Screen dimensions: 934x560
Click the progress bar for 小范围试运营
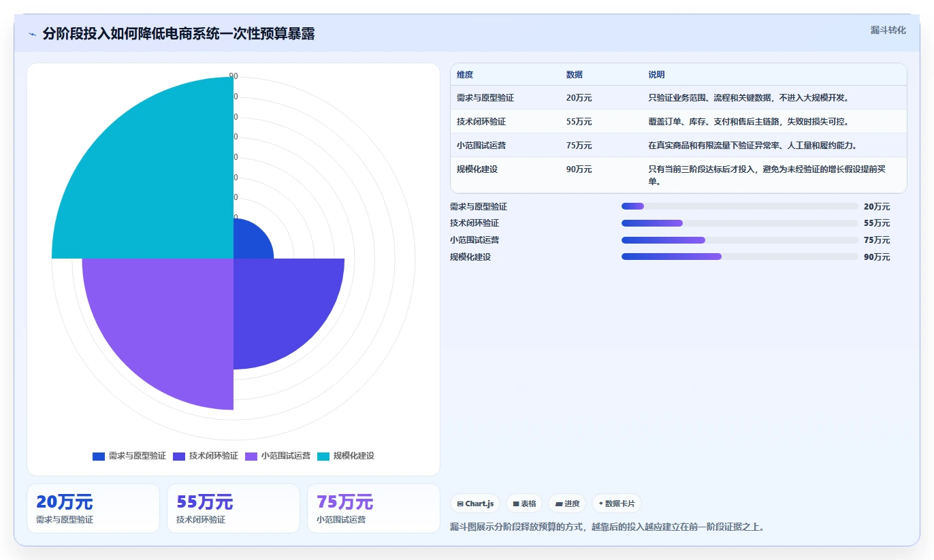739,240
